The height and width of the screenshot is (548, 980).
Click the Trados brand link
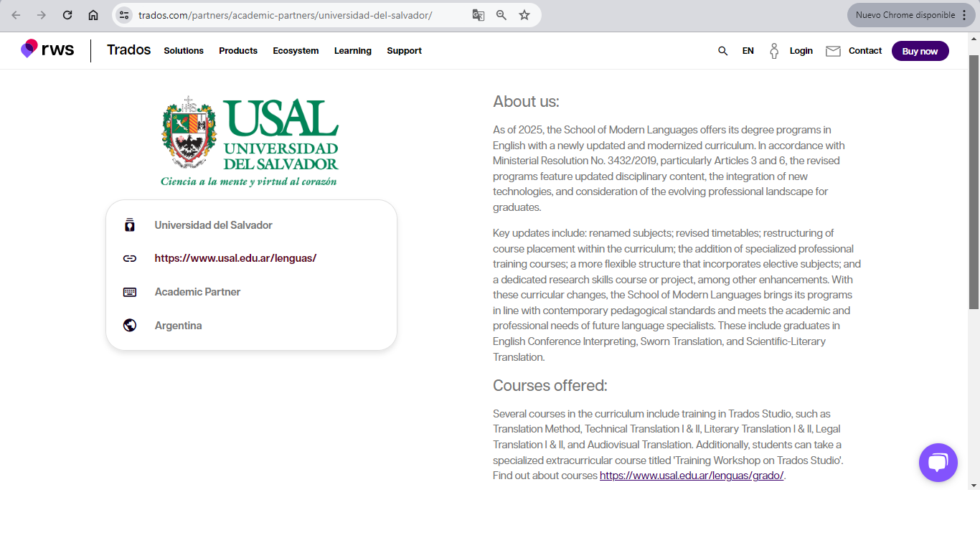129,50
